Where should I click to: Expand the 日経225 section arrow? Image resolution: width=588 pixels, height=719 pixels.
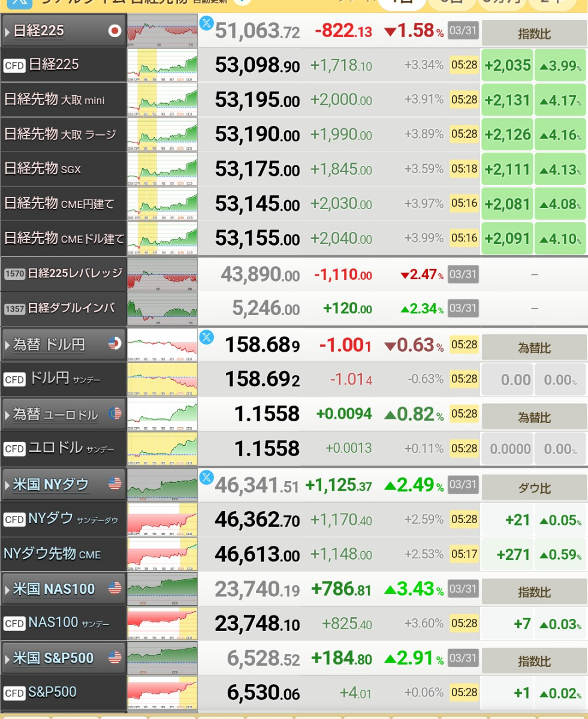point(7,31)
